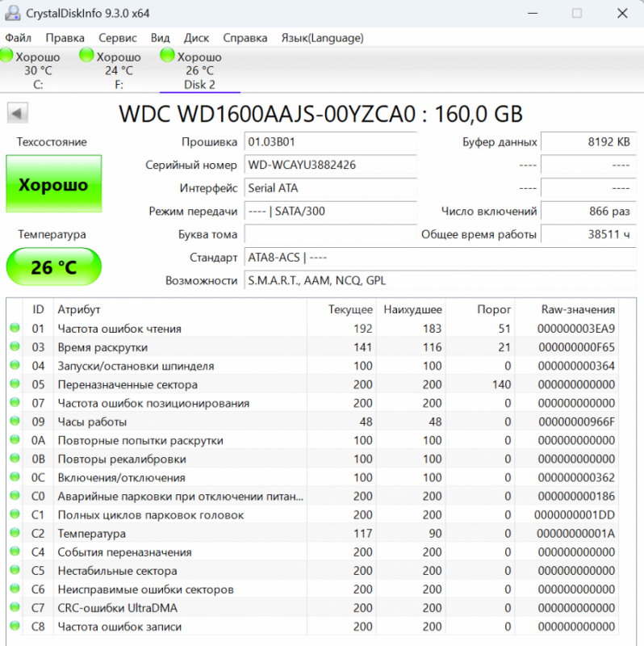Click the status dot for Включения/отключения
The image size is (644, 646).
tap(15, 476)
